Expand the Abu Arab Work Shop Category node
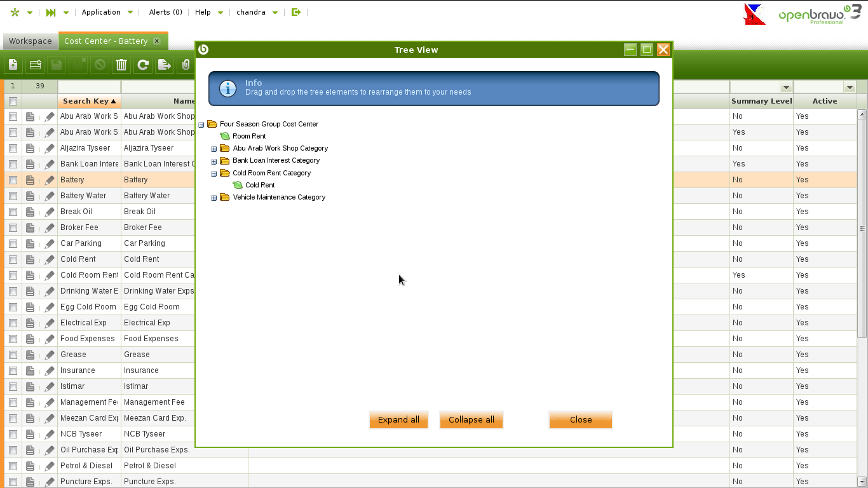This screenshot has width=868, height=488. 214,149
